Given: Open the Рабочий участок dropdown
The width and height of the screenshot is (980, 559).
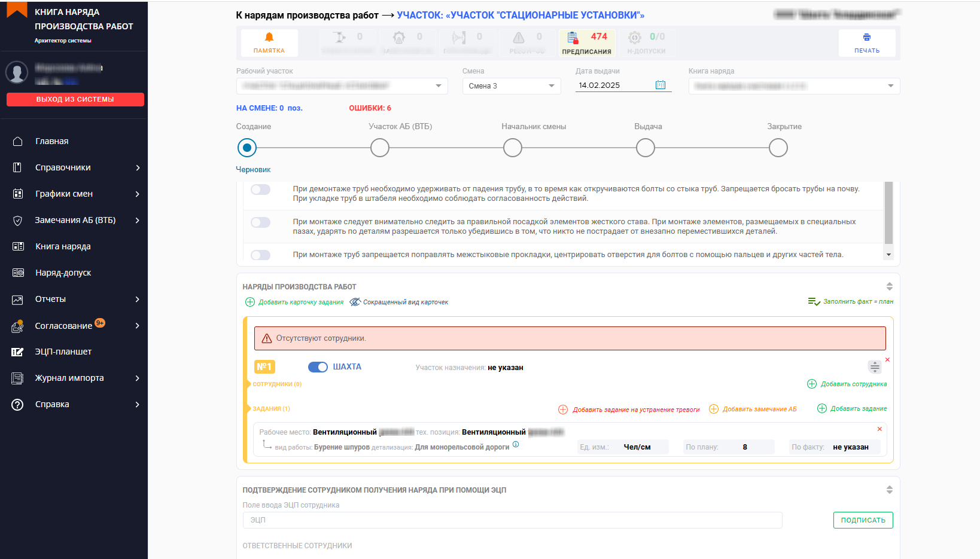Looking at the screenshot, I should tap(342, 86).
